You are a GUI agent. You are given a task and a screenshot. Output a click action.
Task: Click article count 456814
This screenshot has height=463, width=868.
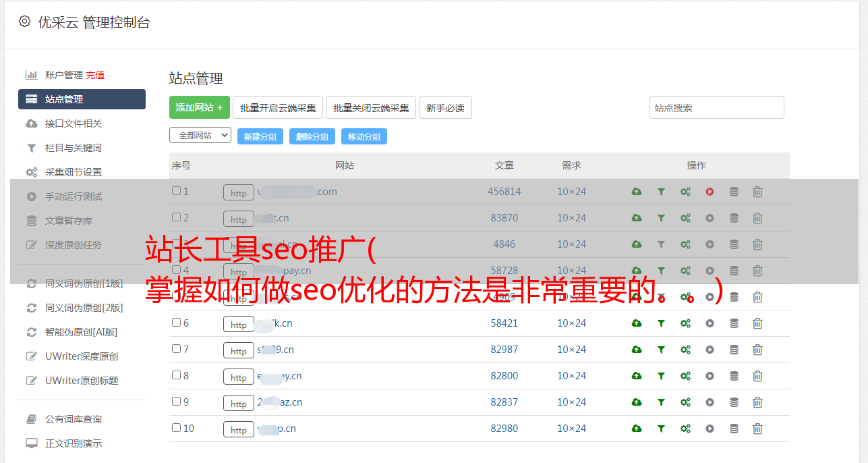click(504, 192)
